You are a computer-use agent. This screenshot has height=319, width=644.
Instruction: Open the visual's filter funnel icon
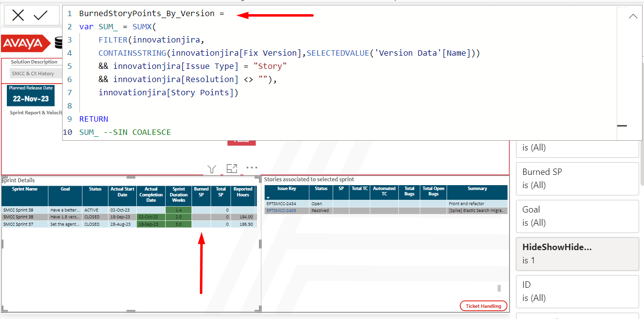coord(212,169)
